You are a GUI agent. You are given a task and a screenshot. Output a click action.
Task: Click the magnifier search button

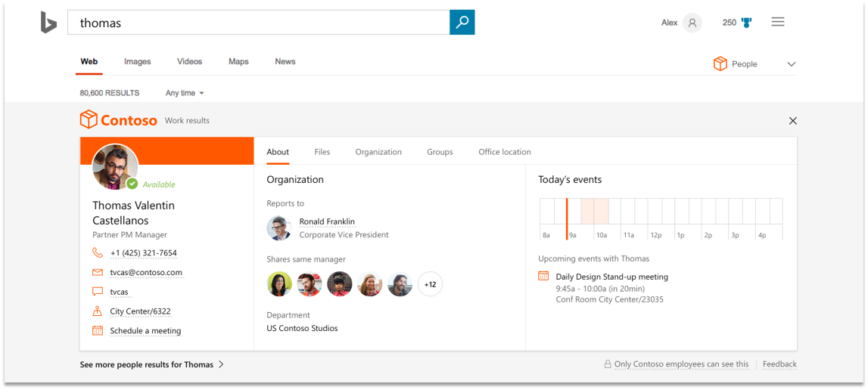[462, 22]
